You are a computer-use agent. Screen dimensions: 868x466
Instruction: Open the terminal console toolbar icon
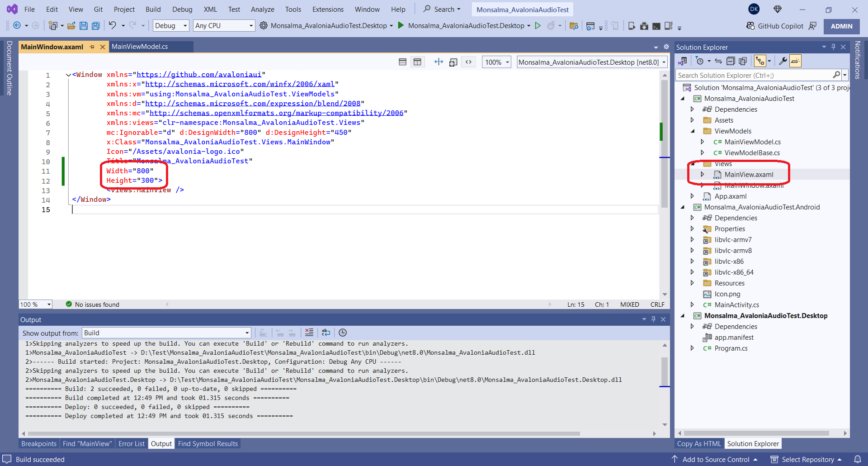656,26
